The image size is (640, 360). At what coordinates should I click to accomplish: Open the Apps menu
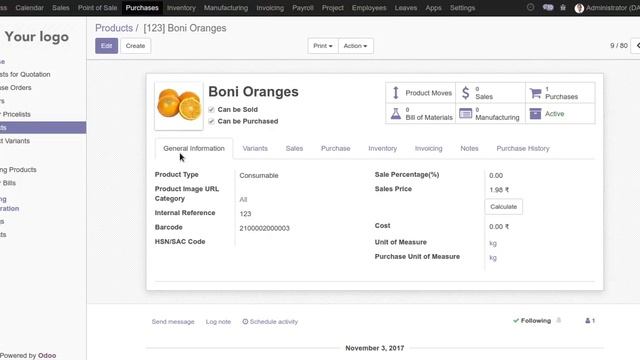pos(433,8)
